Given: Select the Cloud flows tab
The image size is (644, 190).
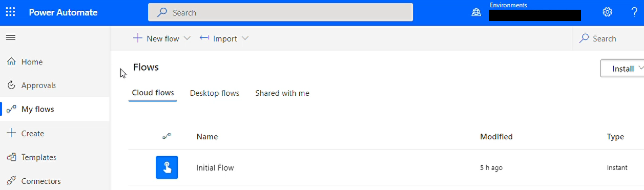Looking at the screenshot, I should click(153, 93).
